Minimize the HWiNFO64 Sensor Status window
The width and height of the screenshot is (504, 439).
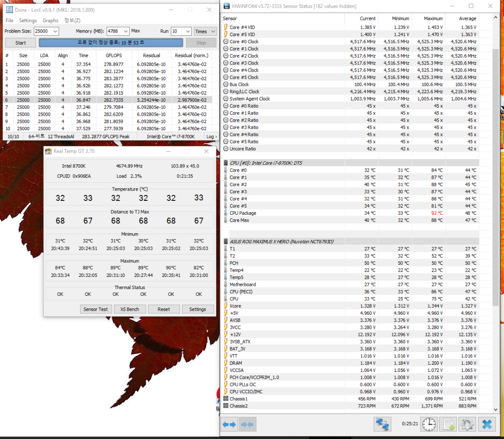(x=452, y=6)
